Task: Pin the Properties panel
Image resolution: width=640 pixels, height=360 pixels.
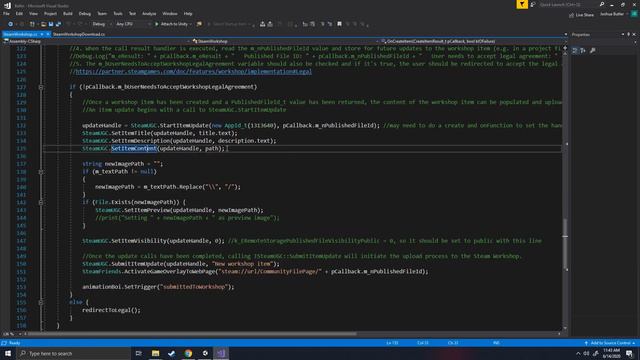Action: (628, 35)
